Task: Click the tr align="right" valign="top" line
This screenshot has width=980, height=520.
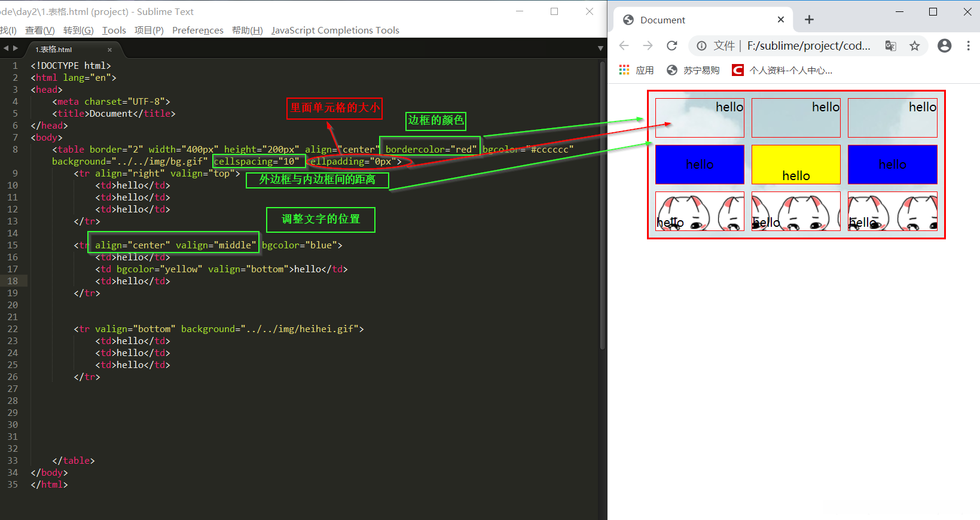Action: pyautogui.click(x=157, y=174)
